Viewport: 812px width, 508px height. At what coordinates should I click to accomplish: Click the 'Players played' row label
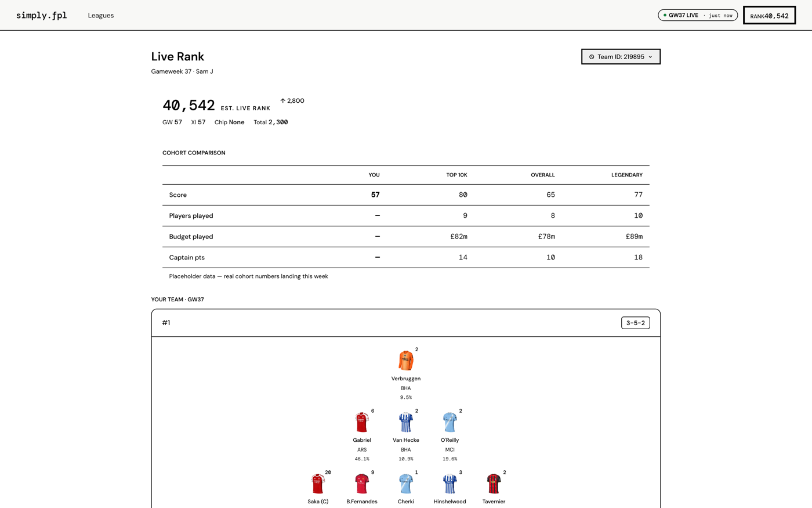pos(191,216)
